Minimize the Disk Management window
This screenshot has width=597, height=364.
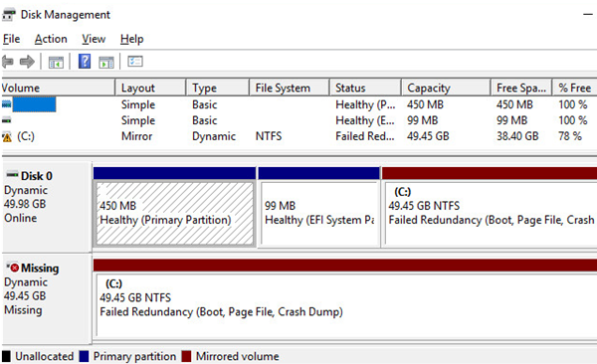point(589,15)
